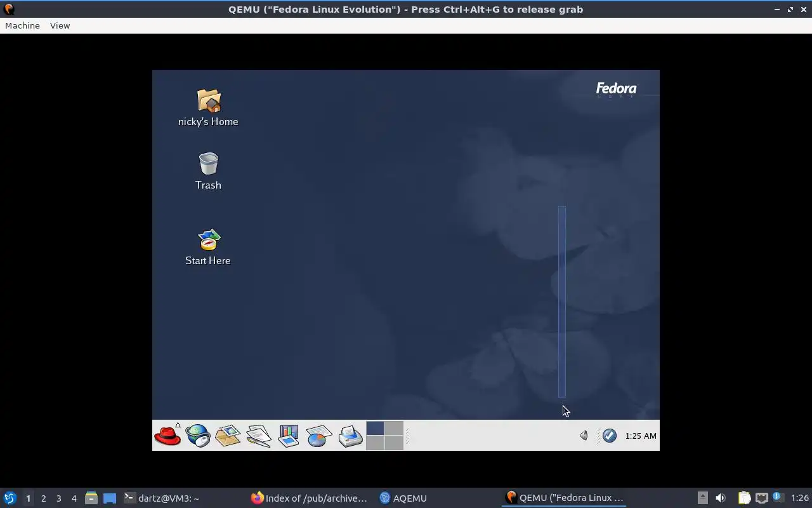Image resolution: width=812 pixels, height=508 pixels.
Task: Open the host tray volume control
Action: coord(721,498)
